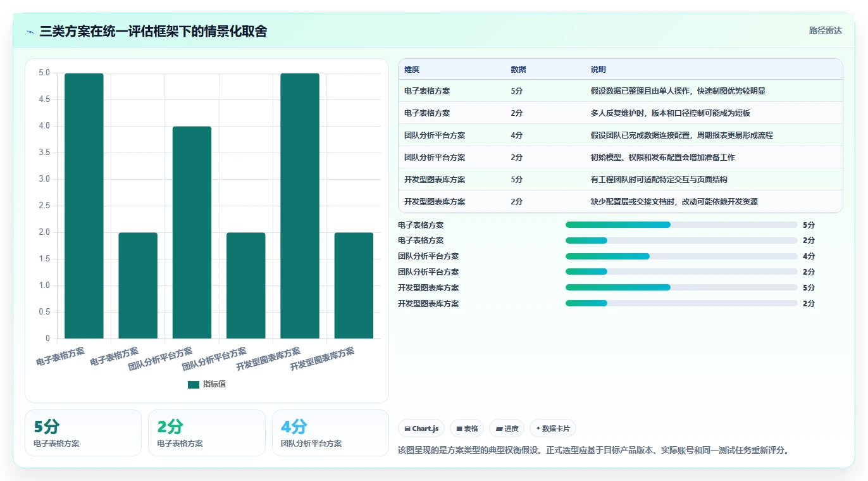Click 开发型图表库方案 progress bar marked 5分
This screenshot has width=868, height=481.
click(681, 288)
